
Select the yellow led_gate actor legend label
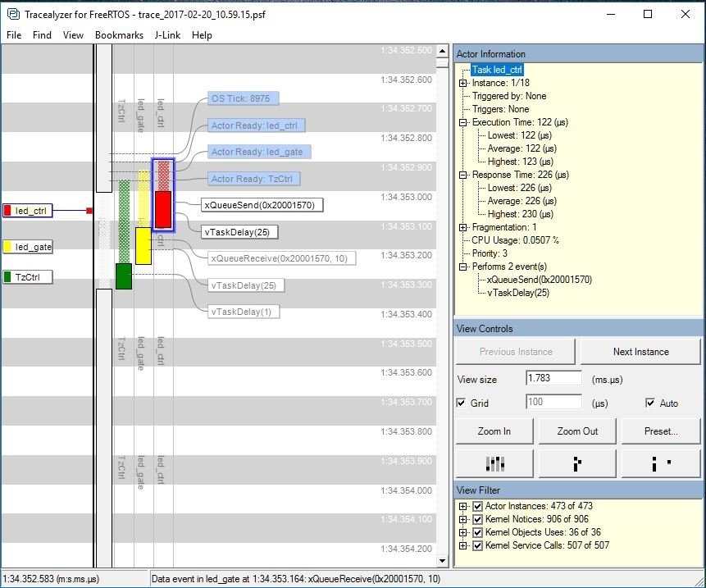pyautogui.click(x=28, y=247)
